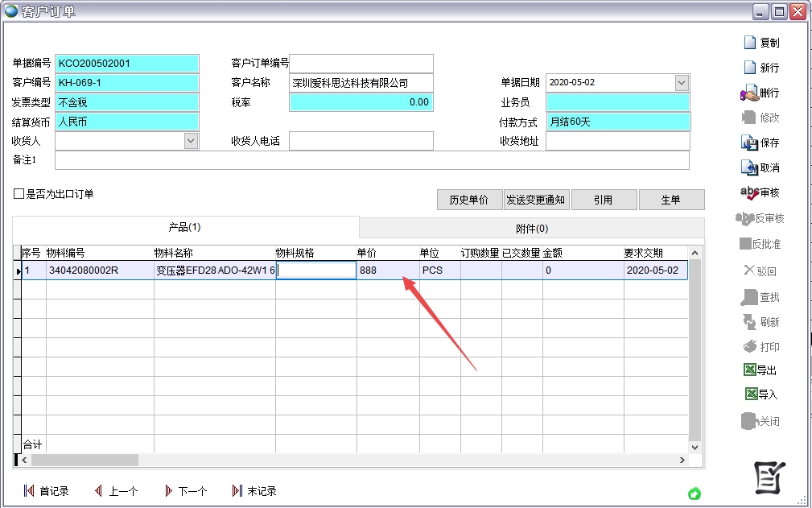Open 历史单价 price history
Screen dimensions: 812x508
click(x=468, y=200)
